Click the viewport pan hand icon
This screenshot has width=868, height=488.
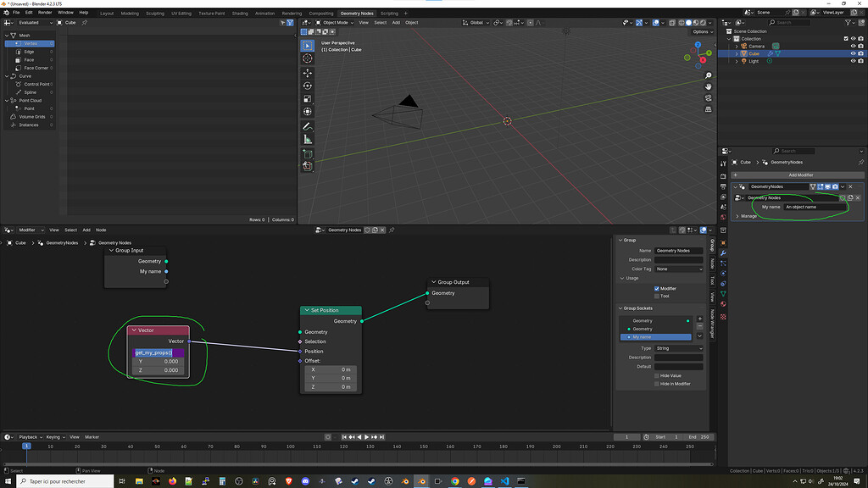(708, 86)
